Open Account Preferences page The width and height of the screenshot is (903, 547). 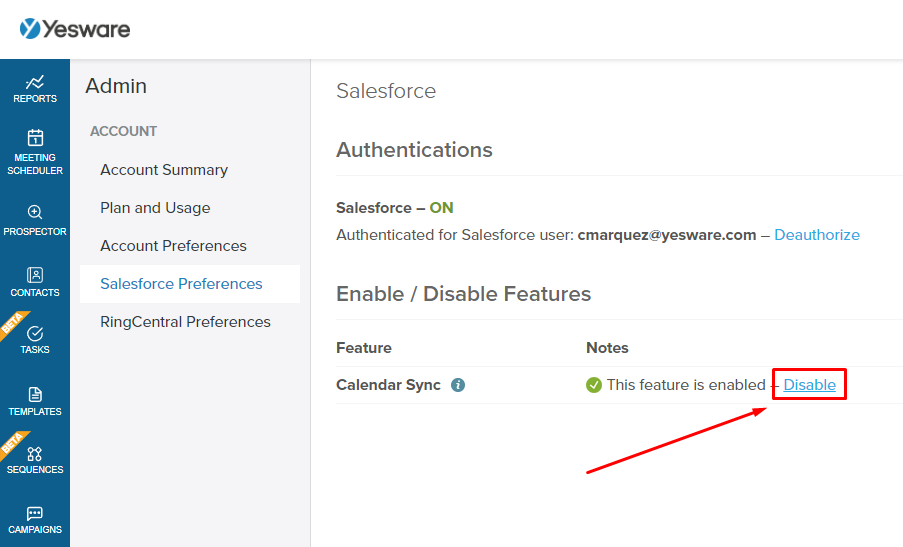point(173,246)
